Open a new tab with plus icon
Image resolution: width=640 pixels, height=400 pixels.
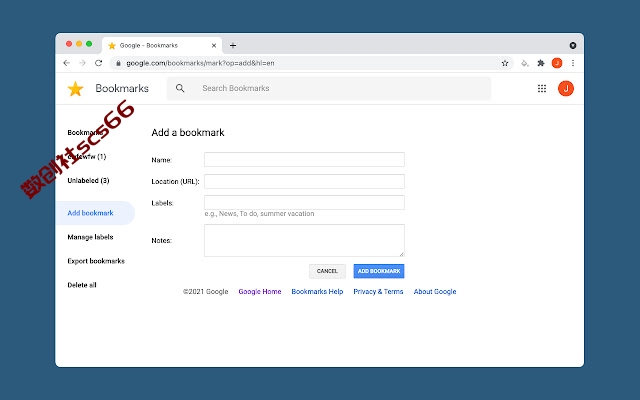(x=233, y=45)
